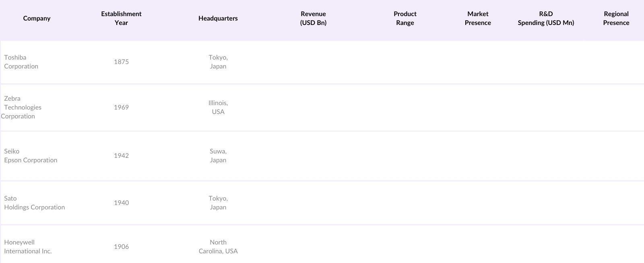644x263 pixels.
Task: Click the Headquarters column header
Action: (218, 19)
